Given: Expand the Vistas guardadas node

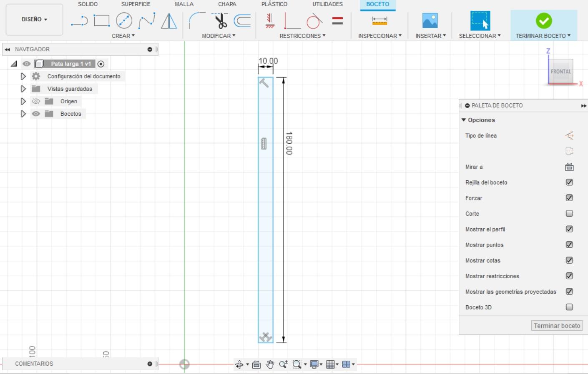Looking at the screenshot, I should (23, 89).
